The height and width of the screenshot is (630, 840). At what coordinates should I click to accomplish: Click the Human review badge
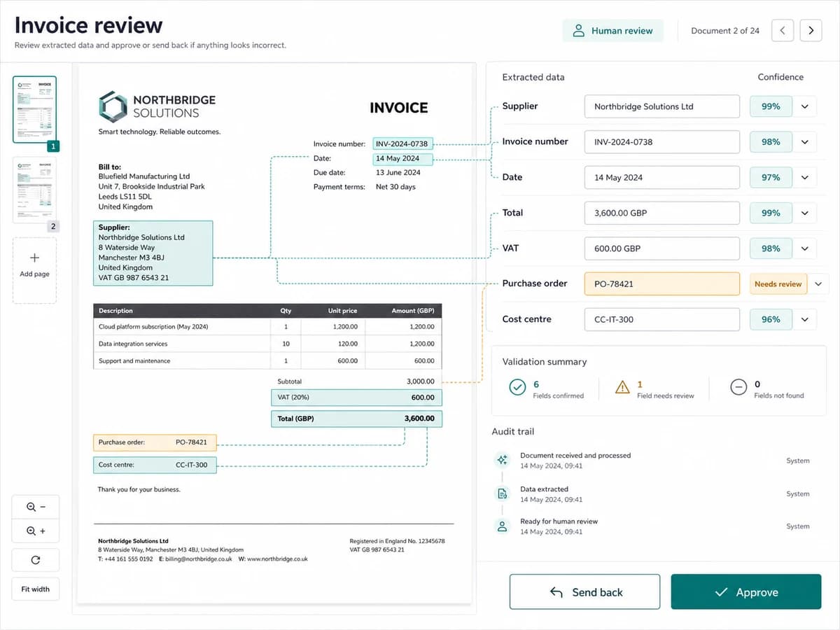(x=612, y=31)
